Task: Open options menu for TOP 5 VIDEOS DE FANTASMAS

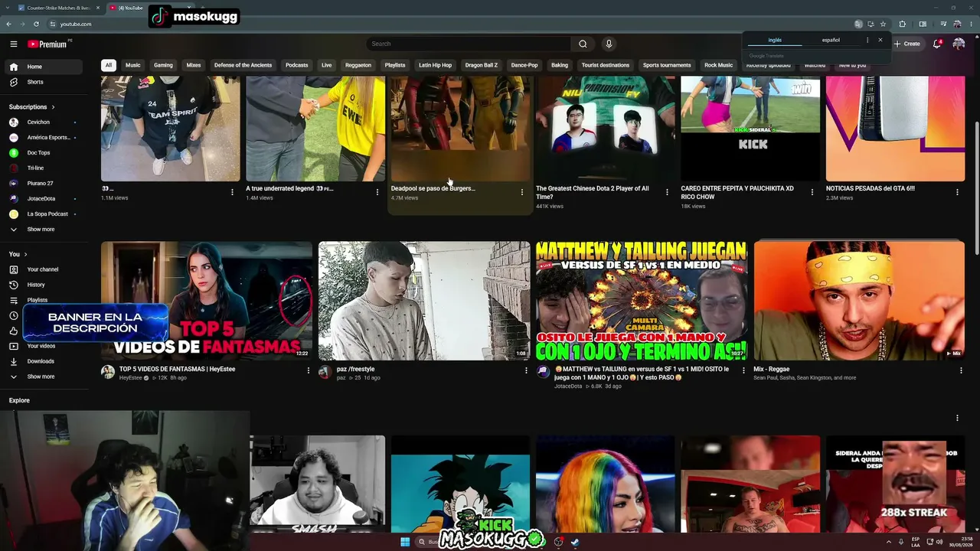Action: tap(309, 370)
